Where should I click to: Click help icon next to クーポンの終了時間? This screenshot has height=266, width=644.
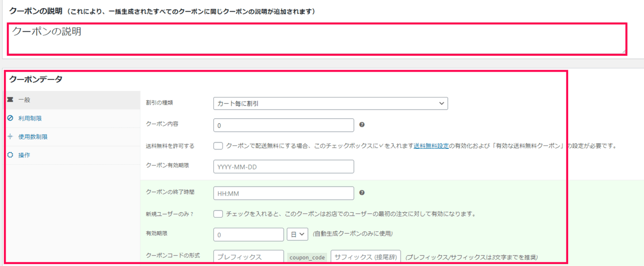click(362, 193)
